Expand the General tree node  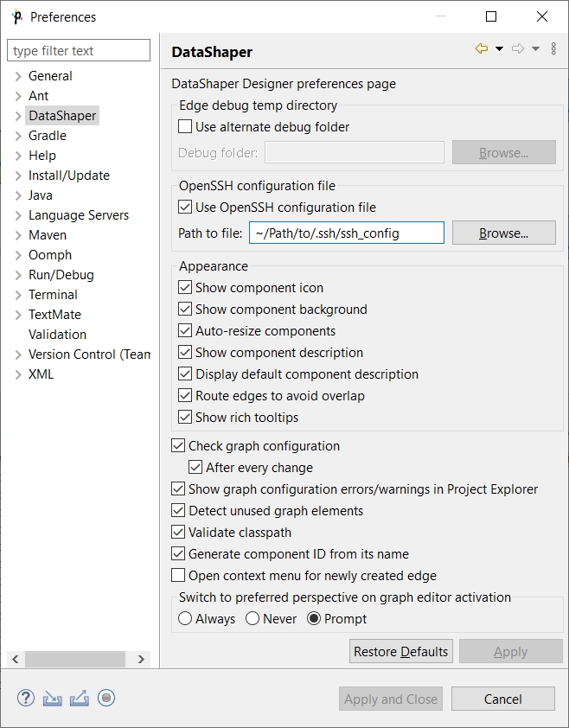click(18, 76)
